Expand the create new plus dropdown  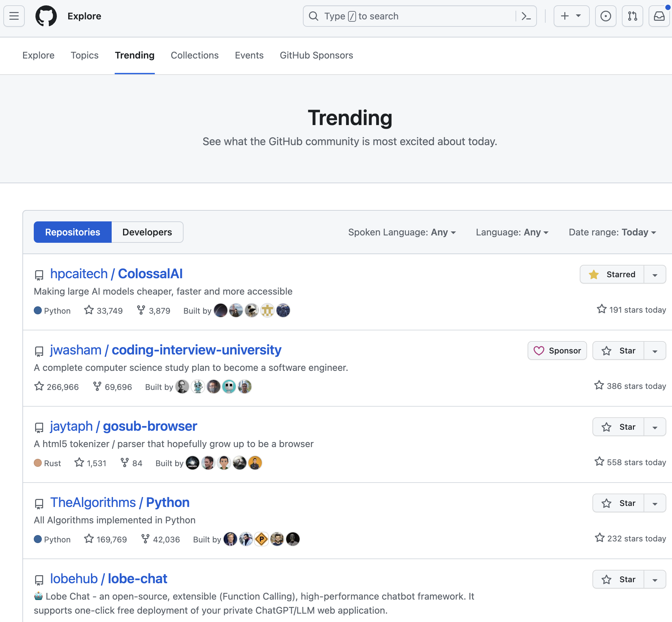tap(571, 16)
